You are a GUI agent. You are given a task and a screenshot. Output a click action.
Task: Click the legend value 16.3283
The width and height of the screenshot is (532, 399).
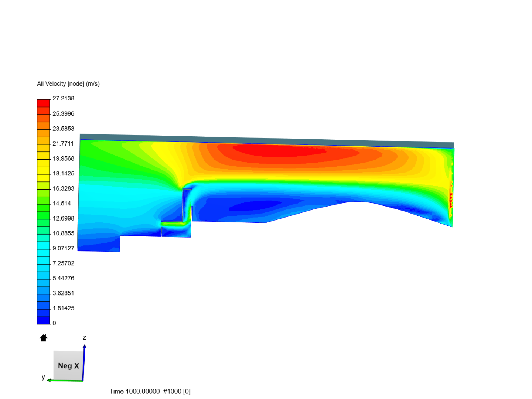(63, 188)
